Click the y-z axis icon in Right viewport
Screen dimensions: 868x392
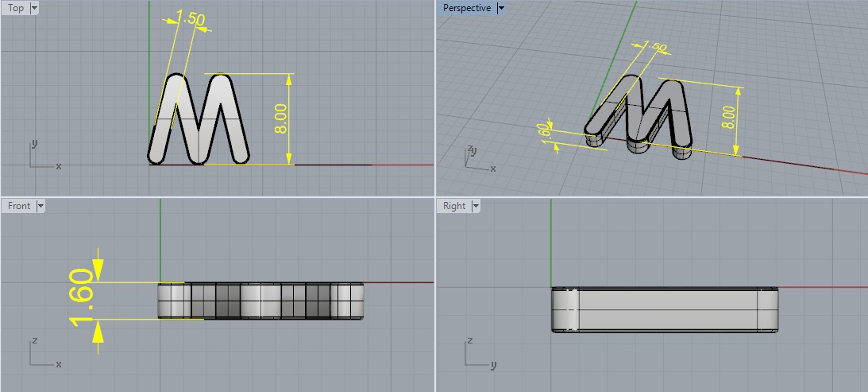tap(480, 352)
